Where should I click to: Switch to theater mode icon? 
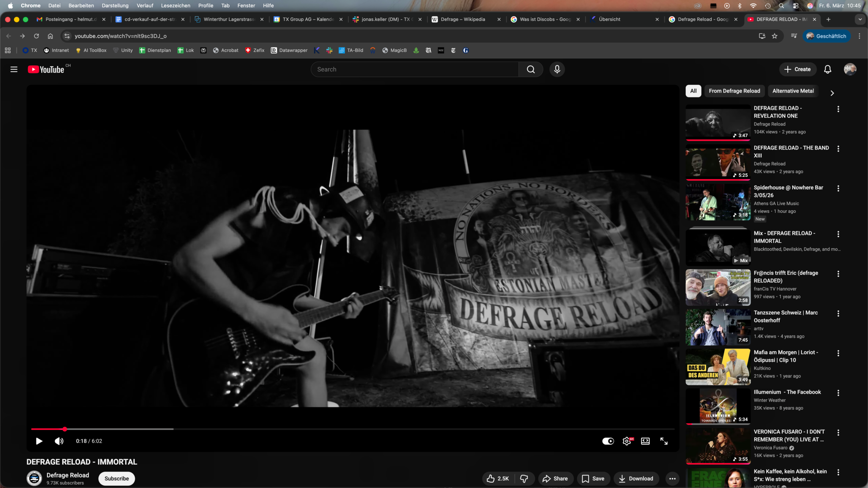[645, 441]
